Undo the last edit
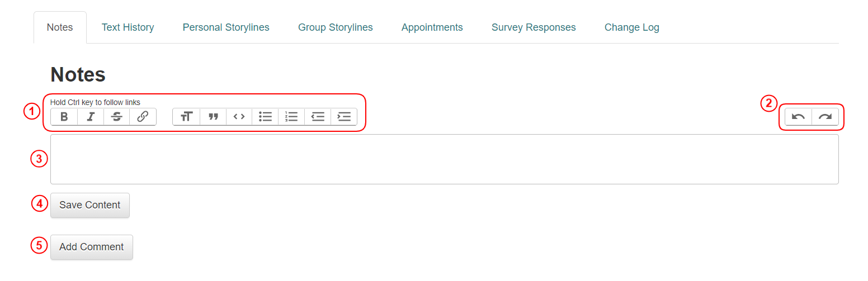Image resolution: width=868 pixels, height=281 pixels. click(x=799, y=117)
